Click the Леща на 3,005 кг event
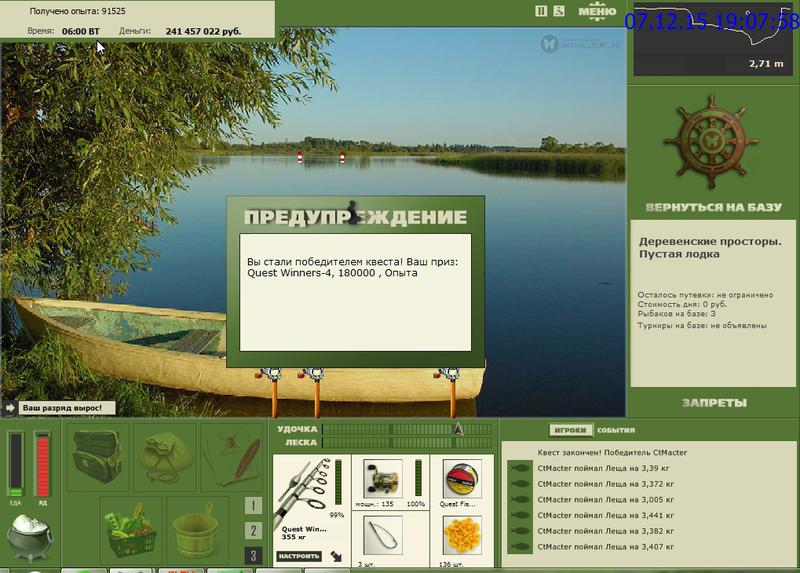 pos(605,500)
